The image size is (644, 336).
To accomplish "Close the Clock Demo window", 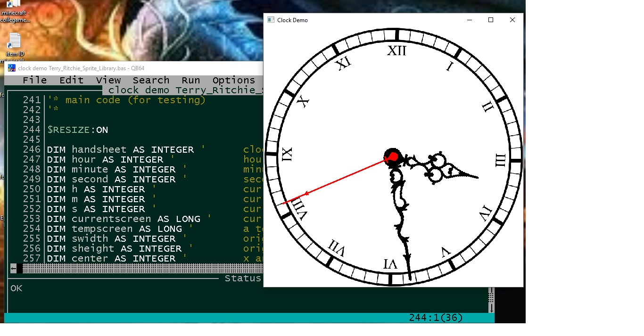I will tap(512, 20).
